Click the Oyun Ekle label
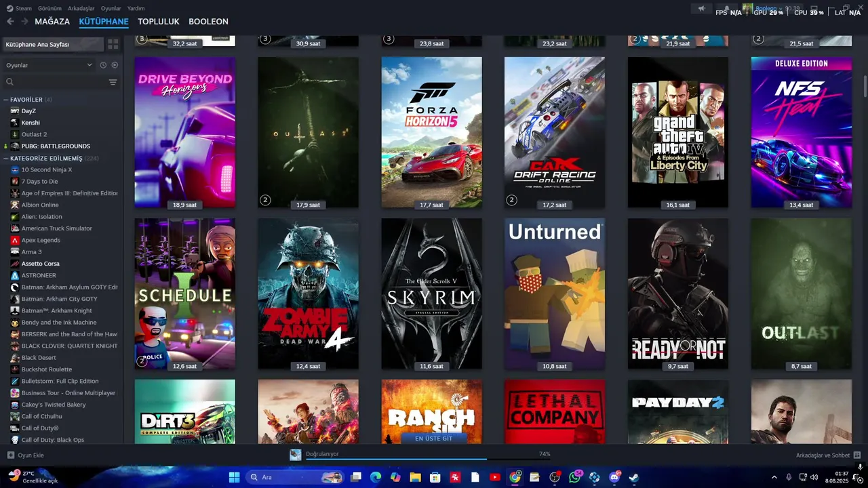The image size is (868, 488). click(x=31, y=455)
